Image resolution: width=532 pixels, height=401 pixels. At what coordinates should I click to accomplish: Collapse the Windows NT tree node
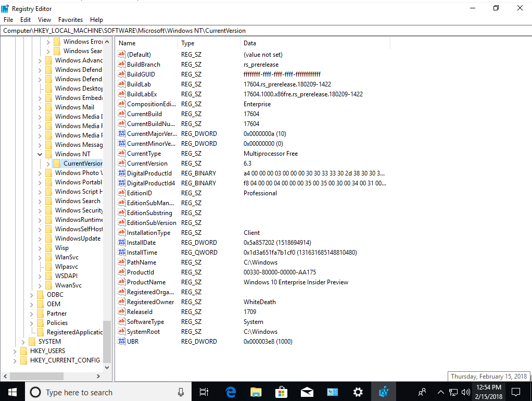[40, 154]
